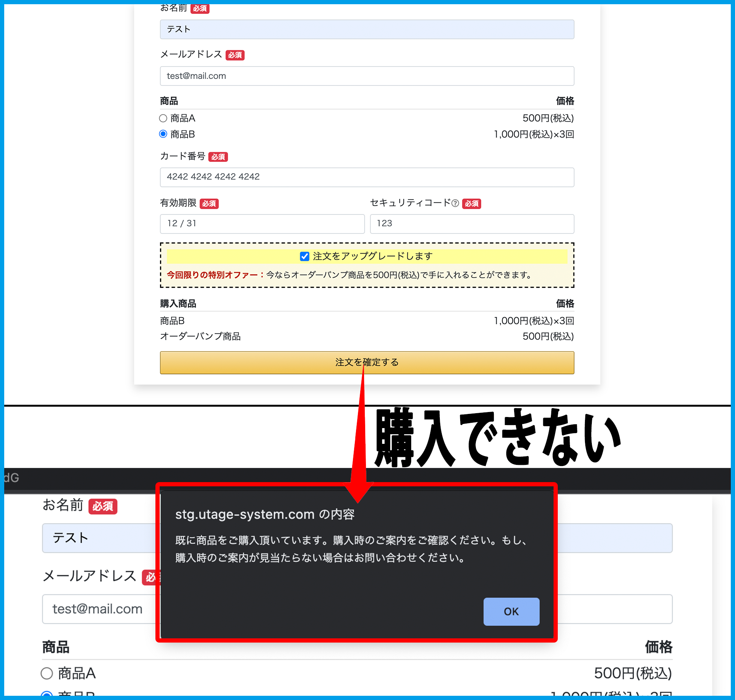This screenshot has height=700, width=735.
Task: Toggle the 注文をアップグレードします checkbox
Action: tap(304, 256)
